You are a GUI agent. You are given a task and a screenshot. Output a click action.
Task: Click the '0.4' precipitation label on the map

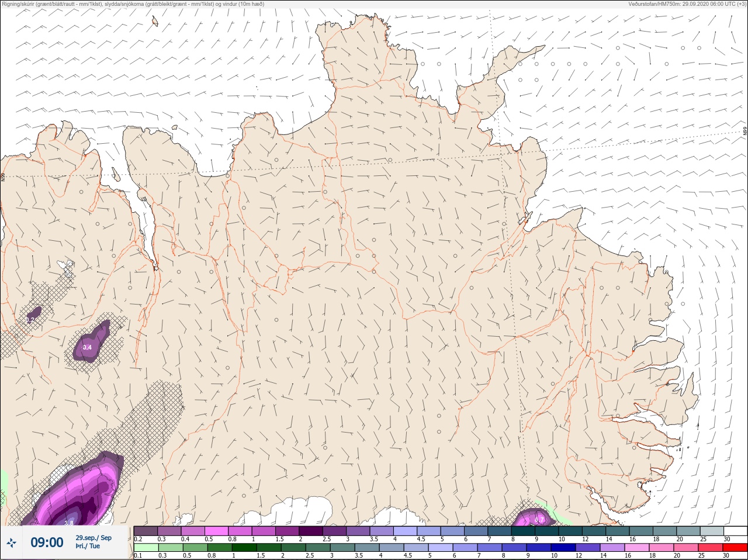click(x=87, y=347)
